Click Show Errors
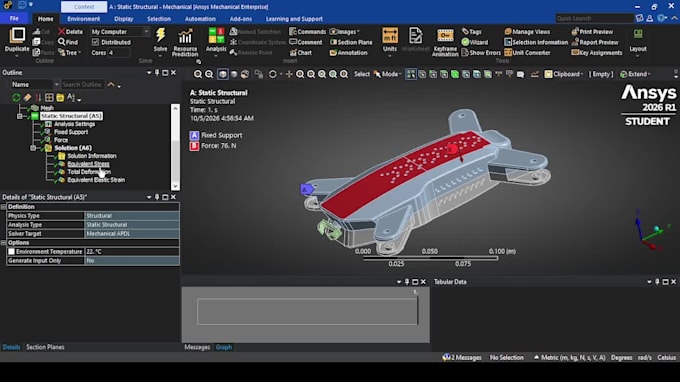Image resolution: width=680 pixels, height=382 pixels. tap(481, 52)
